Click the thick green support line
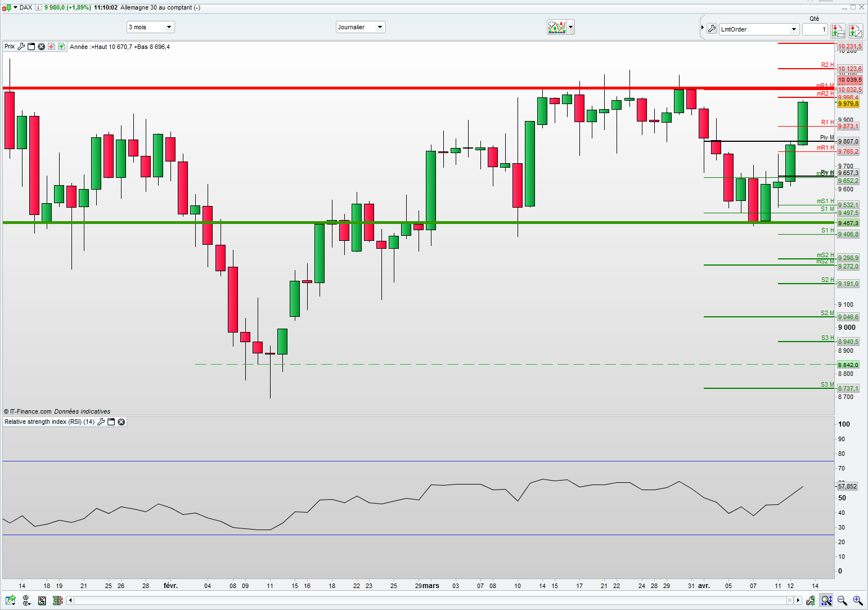This screenshot has height=610, width=868. pyautogui.click(x=419, y=223)
